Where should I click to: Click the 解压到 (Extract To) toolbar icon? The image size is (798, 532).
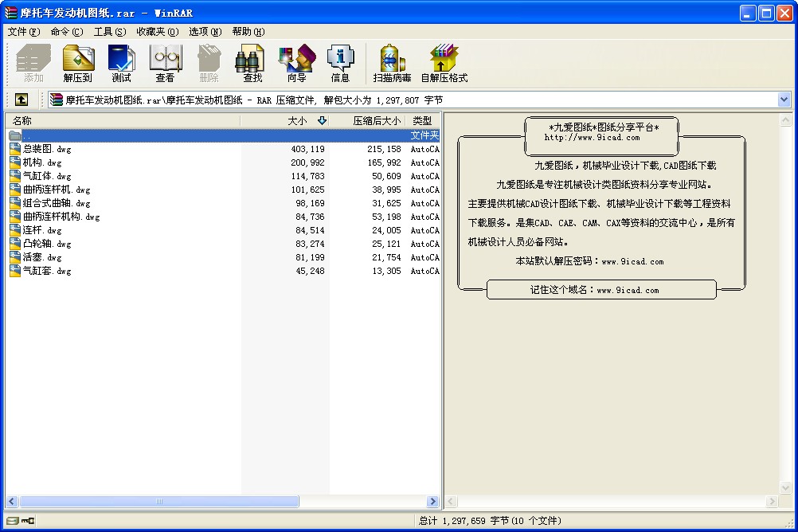click(78, 64)
